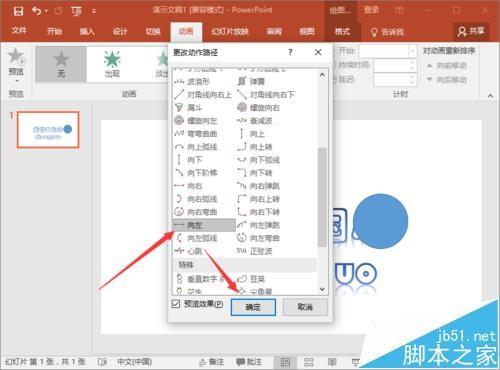Viewport: 500px width, 370px height.
Task: Open the 文件 menu
Action: coord(19,31)
